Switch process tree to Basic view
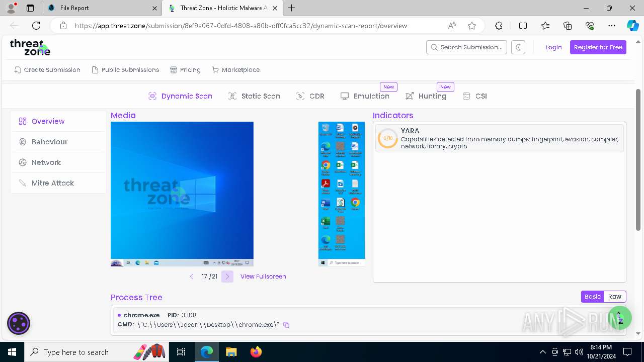Screen dimensions: 644x362 pos(592,297)
